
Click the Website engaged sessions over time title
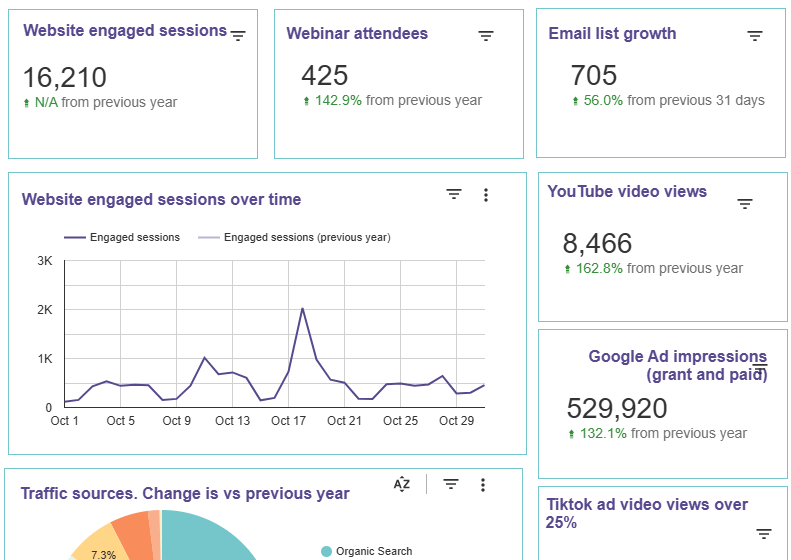[x=161, y=199]
